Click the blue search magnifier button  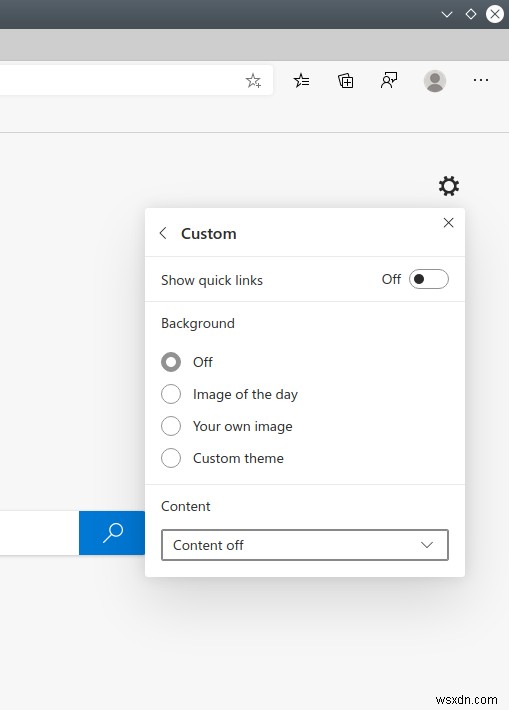click(x=112, y=533)
